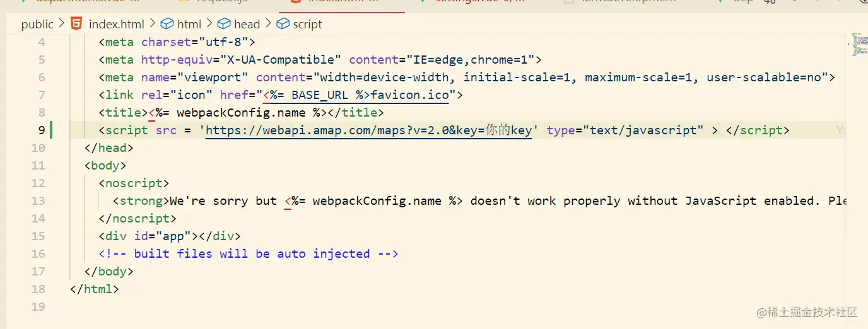Screen dimensions: 868x329
Task: Click the cube icon before script breadcrumb
Action: (x=283, y=24)
